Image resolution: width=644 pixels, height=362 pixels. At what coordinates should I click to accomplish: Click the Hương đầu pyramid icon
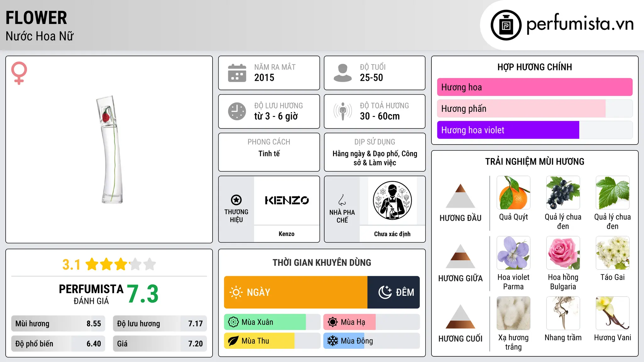(x=460, y=196)
